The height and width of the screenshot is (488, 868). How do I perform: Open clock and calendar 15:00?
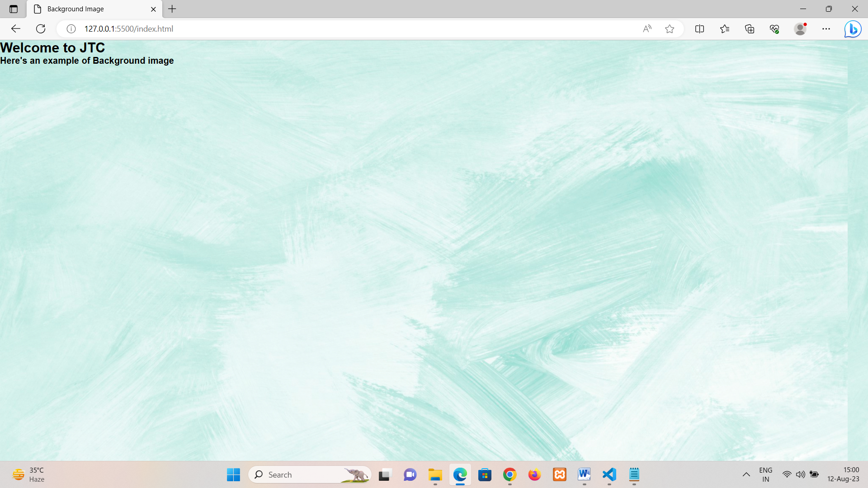tap(843, 475)
